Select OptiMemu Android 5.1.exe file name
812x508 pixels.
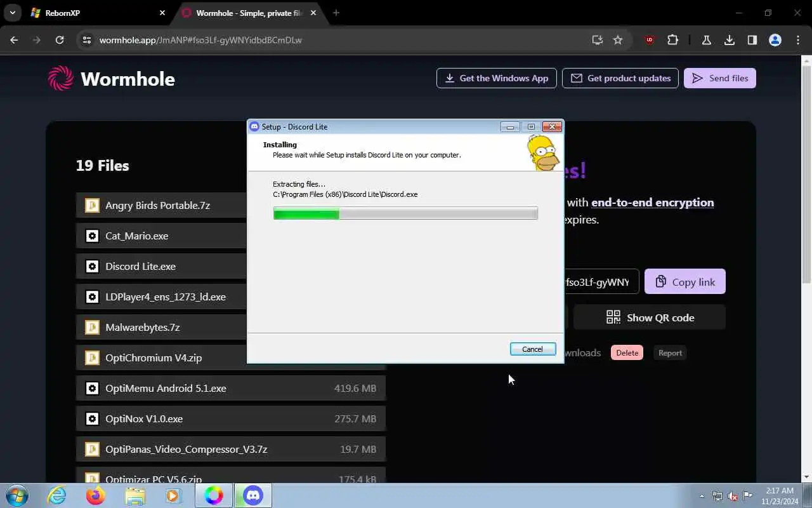(x=166, y=388)
